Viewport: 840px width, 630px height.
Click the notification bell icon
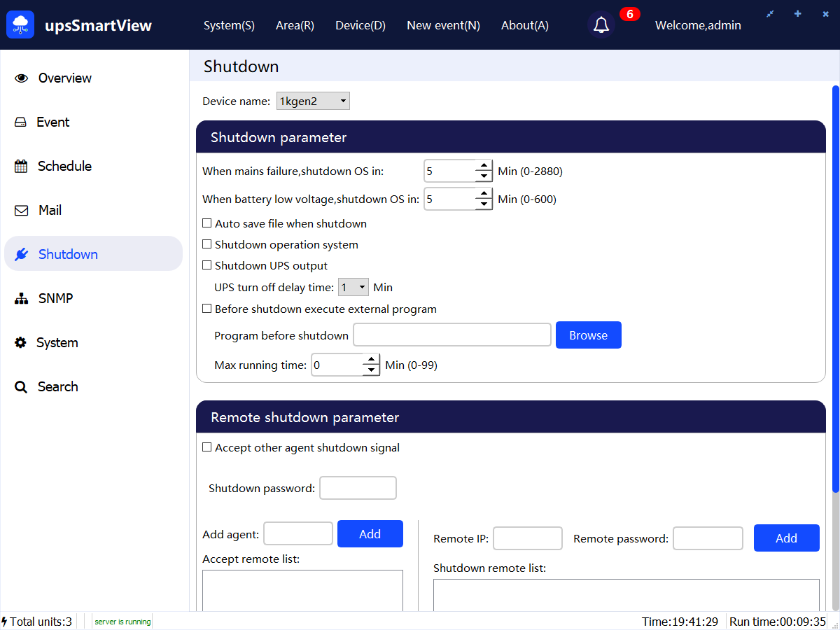point(601,25)
